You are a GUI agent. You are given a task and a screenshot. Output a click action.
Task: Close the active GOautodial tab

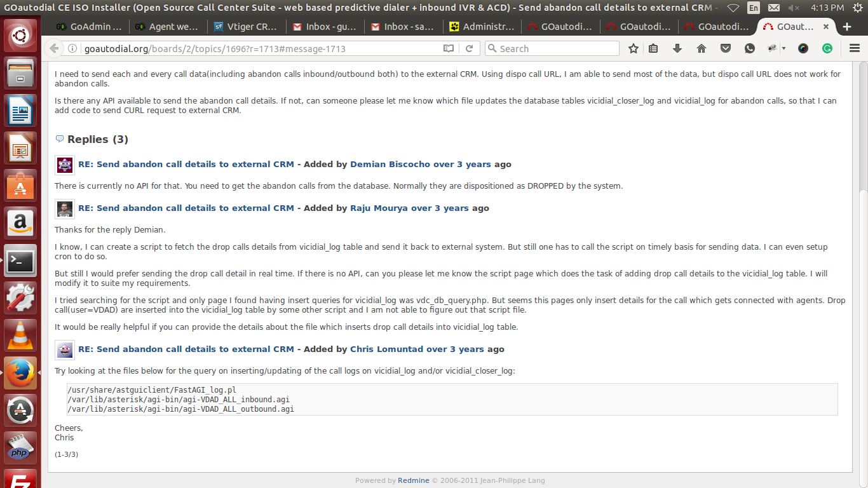click(825, 27)
